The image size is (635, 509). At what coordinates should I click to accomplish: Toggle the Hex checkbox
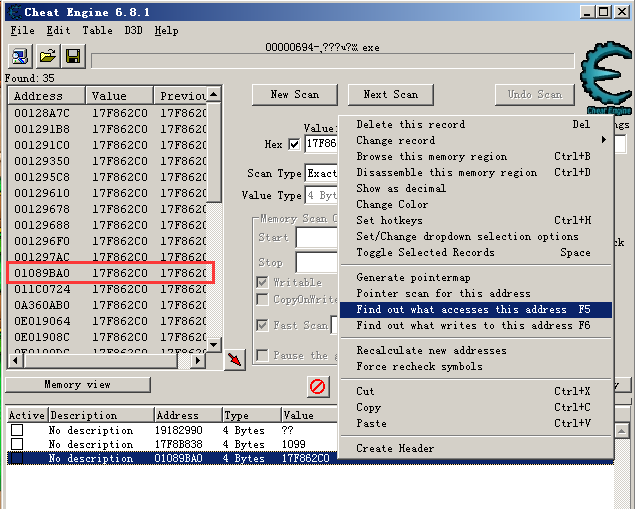tap(294, 144)
